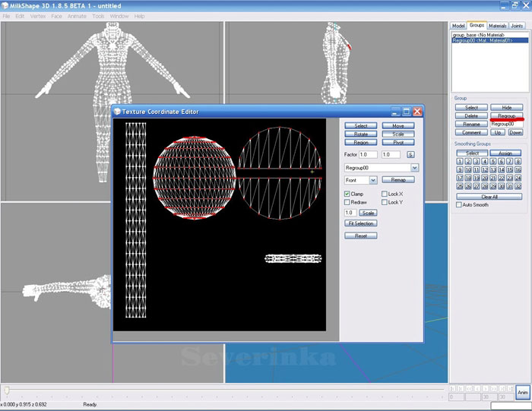Screen dimensions: 532x411
Task: Open the Regroup00 group dropdown
Action: [414, 167]
